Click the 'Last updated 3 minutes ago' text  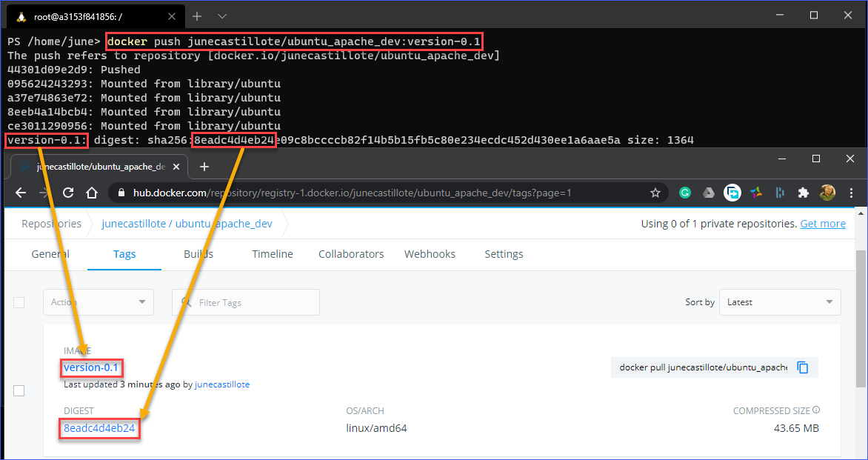(121, 384)
